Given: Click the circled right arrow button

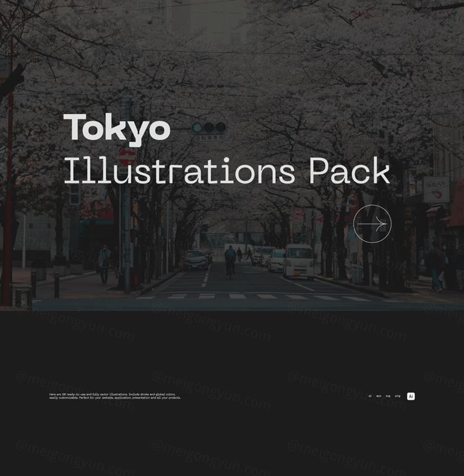Looking at the screenshot, I should [x=372, y=224].
